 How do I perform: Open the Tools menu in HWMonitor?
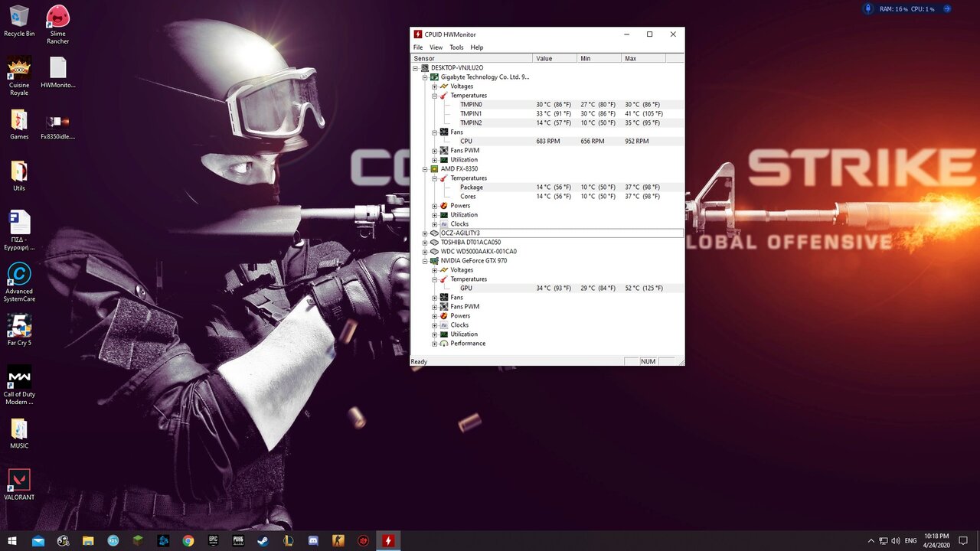456,47
